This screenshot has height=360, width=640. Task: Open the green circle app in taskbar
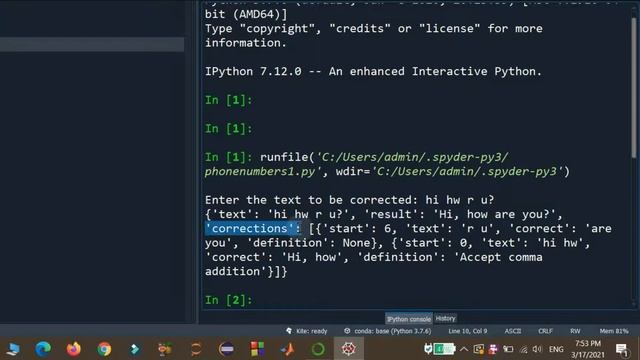[318, 349]
